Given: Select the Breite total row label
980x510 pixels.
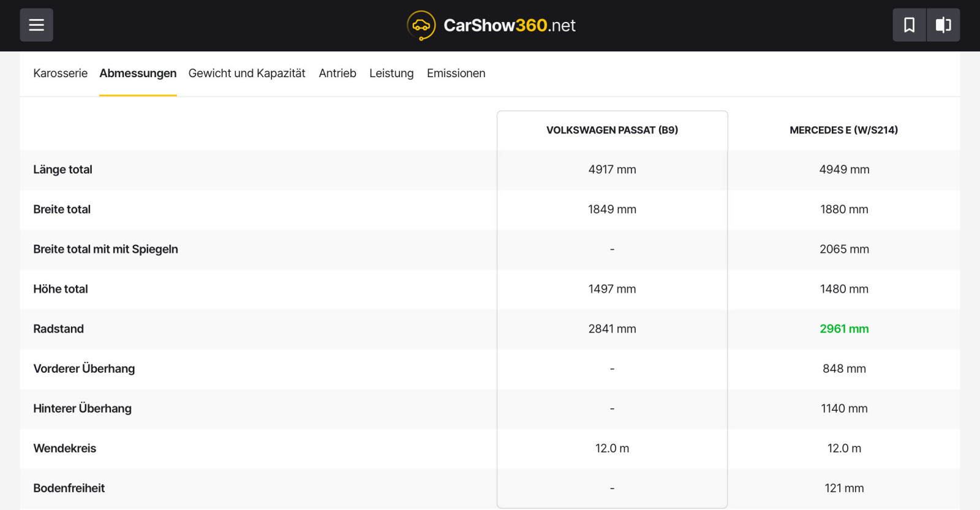Looking at the screenshot, I should (62, 209).
